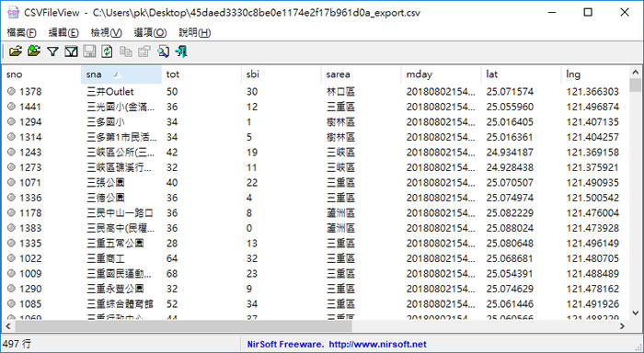Select the 三重商工 cell
Image resolution: width=644 pixels, height=353 pixels.
(106, 257)
